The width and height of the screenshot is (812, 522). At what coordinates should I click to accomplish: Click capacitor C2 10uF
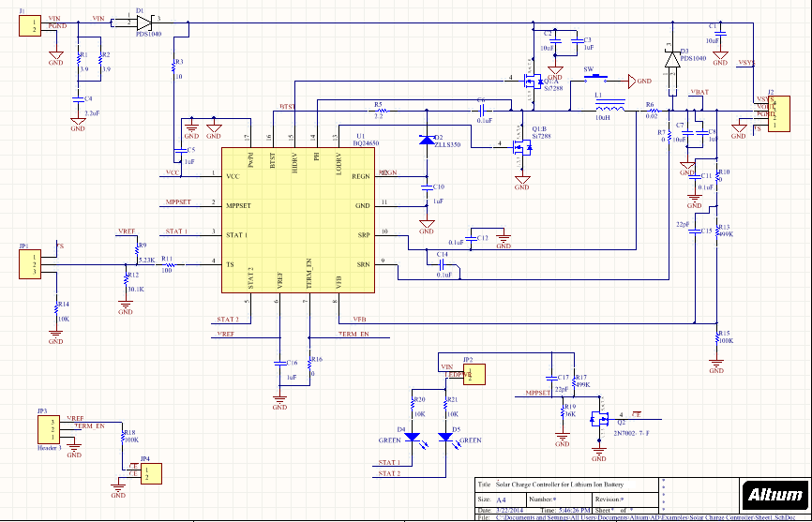pyautogui.click(x=555, y=40)
